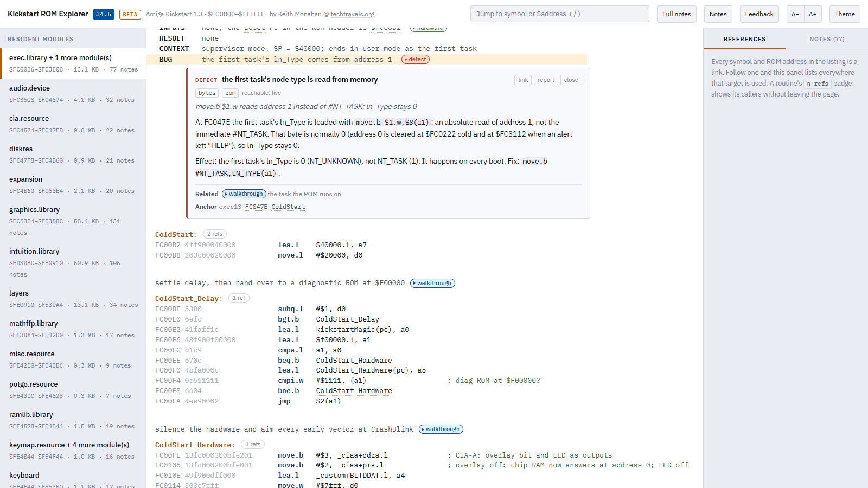Select keymap.resource + 4 more module(s)

pyautogui.click(x=73, y=451)
